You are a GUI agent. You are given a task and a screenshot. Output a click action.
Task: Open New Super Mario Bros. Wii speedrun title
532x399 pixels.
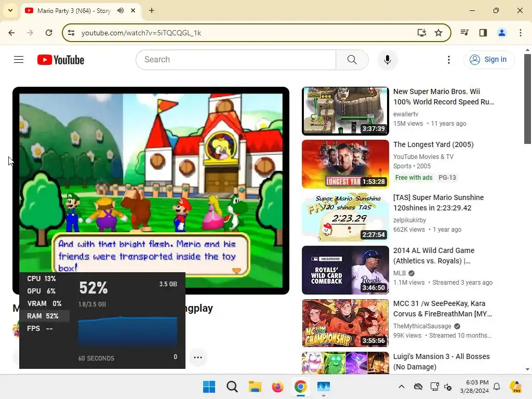click(x=444, y=97)
